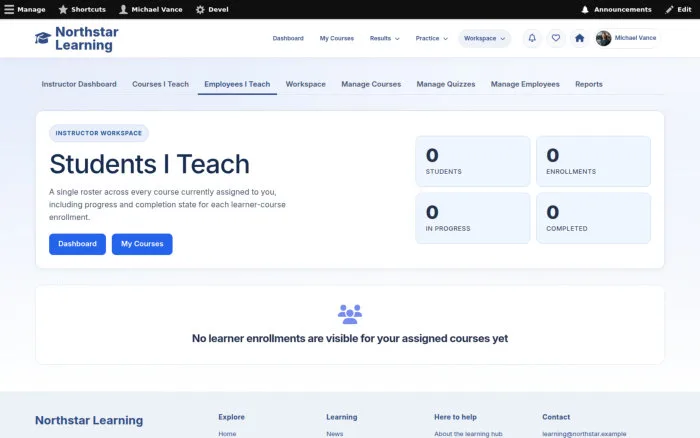Open My Courses in top navigation
Screen dimensions: 700x438
click(x=337, y=38)
